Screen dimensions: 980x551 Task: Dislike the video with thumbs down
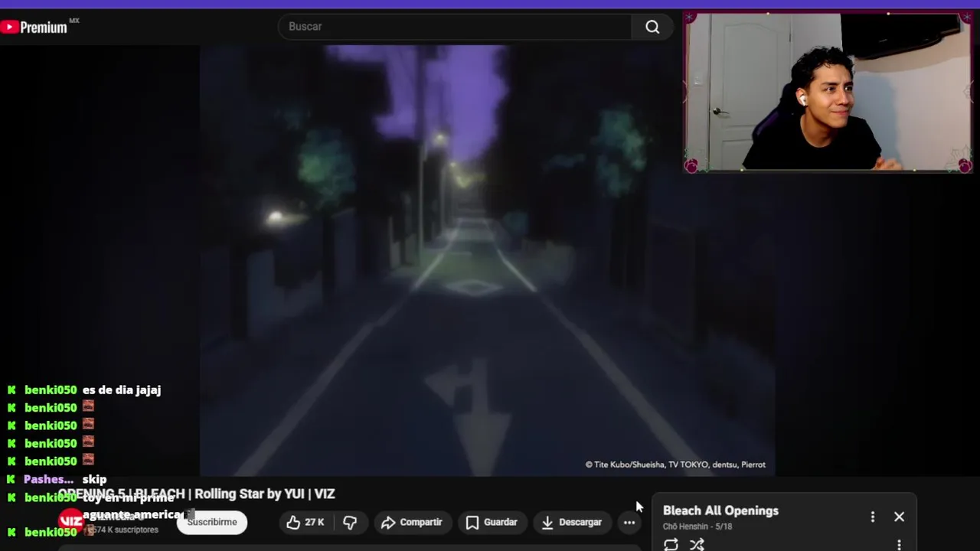[x=350, y=523]
